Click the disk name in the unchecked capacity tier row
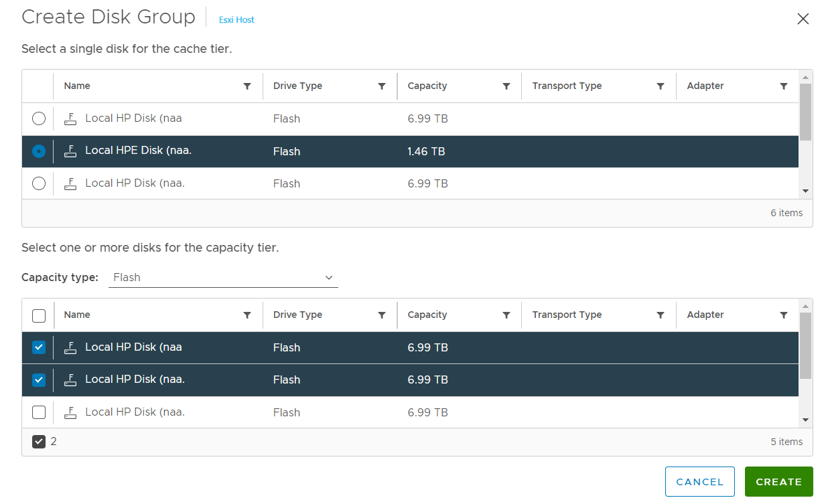Image resolution: width=826 pixels, height=504 pixels. pos(135,412)
